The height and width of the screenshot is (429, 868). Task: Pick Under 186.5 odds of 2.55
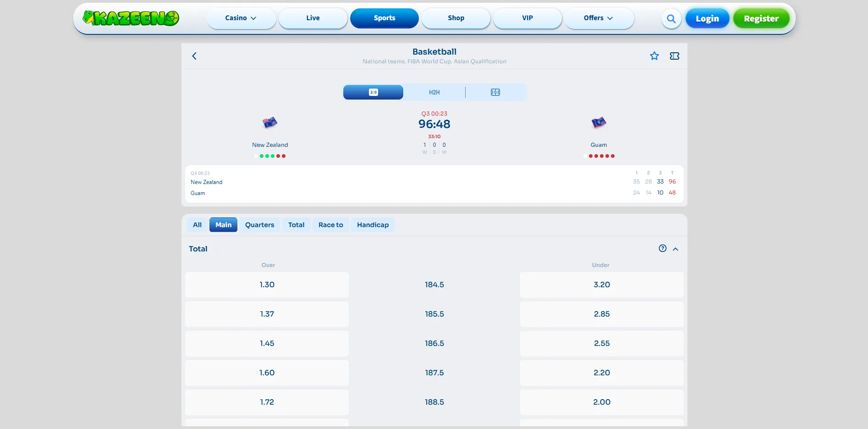click(x=602, y=343)
